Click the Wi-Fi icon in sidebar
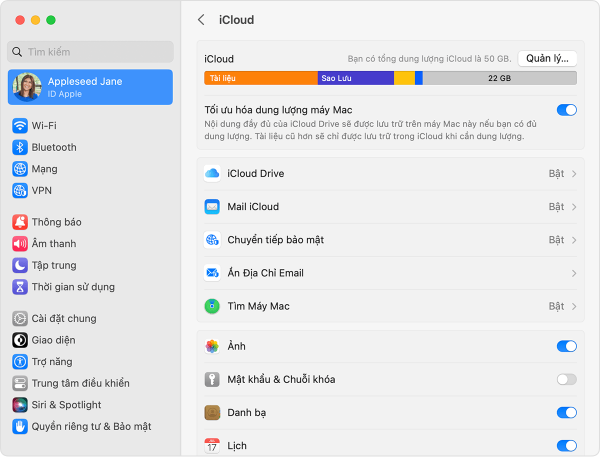This screenshot has width=600, height=457. point(20,126)
